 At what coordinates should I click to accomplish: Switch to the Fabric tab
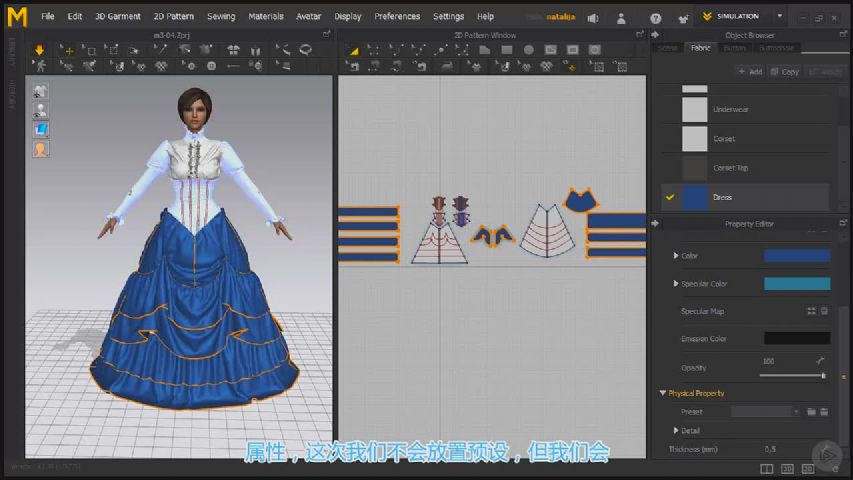[x=700, y=48]
